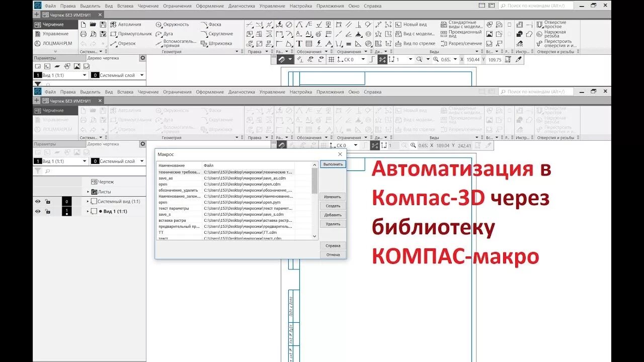
Task: Expand Листы node in drawing tree
Action: (x=88, y=192)
